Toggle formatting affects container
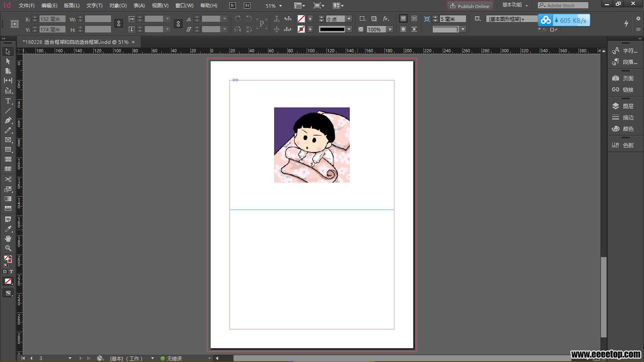Image resolution: width=644 pixels, height=362 pixels. (5, 272)
